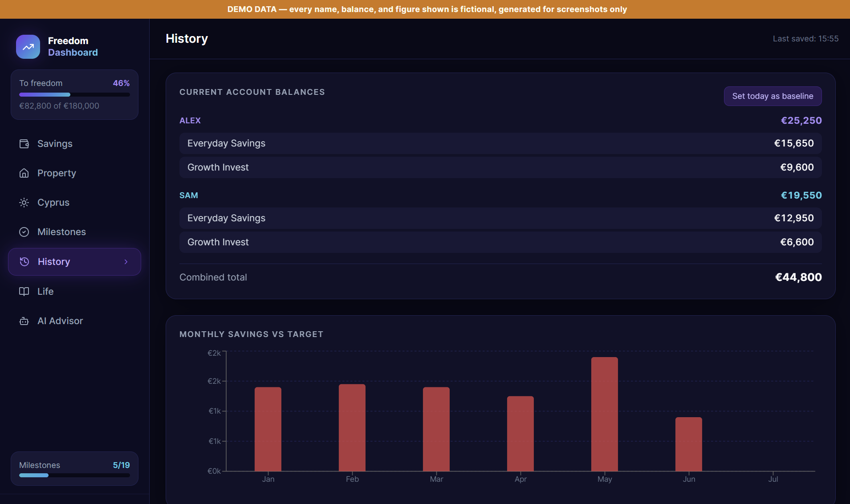Click the €15,650 balance value
Viewport: 850px width, 504px height.
click(794, 143)
